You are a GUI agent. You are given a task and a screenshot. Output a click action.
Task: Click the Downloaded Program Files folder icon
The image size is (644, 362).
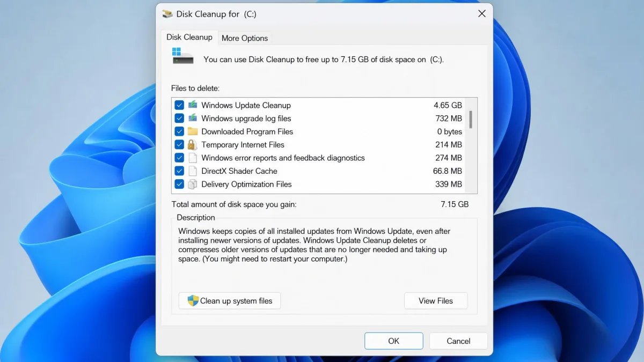(193, 131)
